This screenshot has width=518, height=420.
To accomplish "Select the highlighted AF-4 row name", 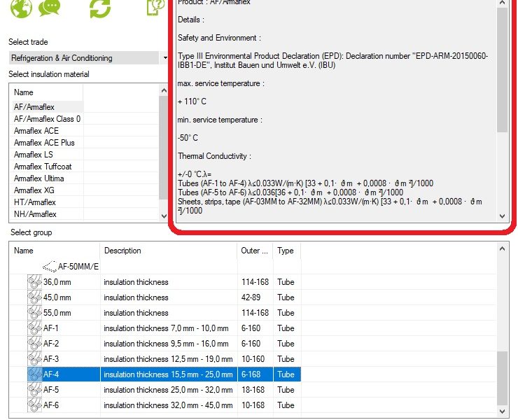I will (51, 374).
